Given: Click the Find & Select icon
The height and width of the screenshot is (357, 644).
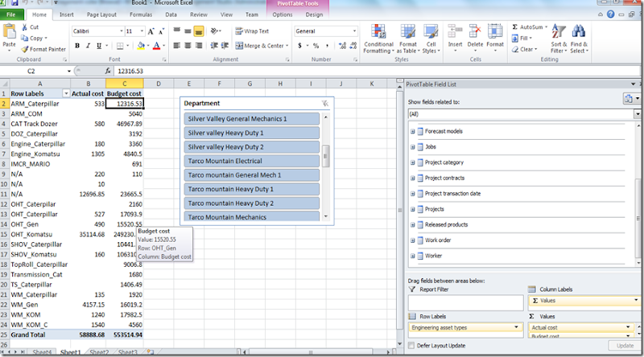Looking at the screenshot, I should click(578, 40).
